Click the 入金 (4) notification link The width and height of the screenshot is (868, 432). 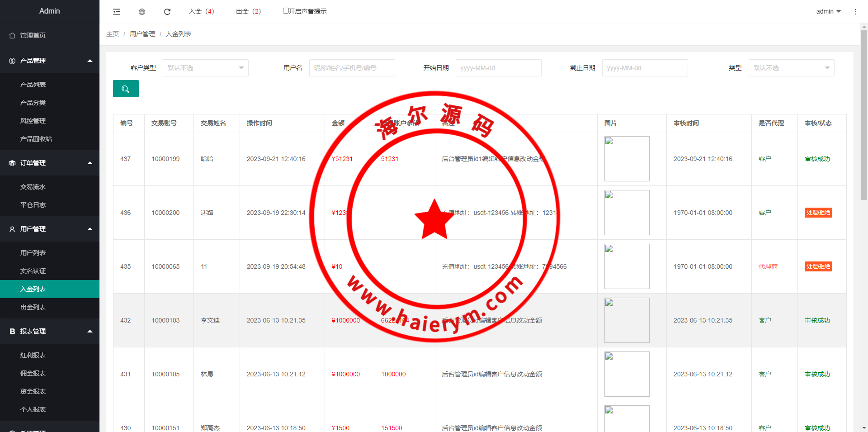202,11
